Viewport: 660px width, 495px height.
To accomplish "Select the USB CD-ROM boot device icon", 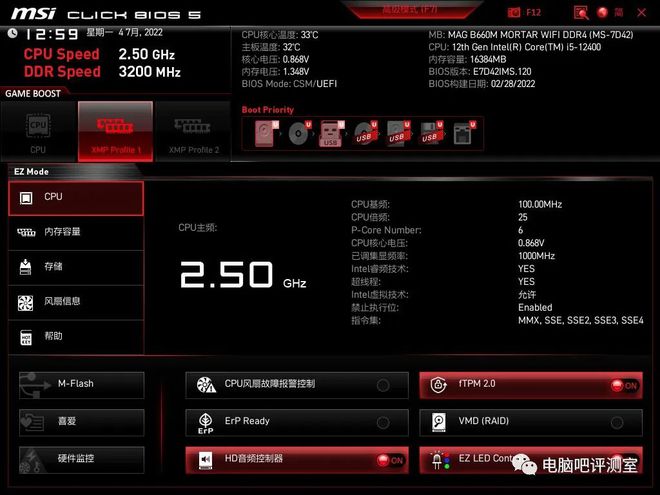I will (x=365, y=133).
